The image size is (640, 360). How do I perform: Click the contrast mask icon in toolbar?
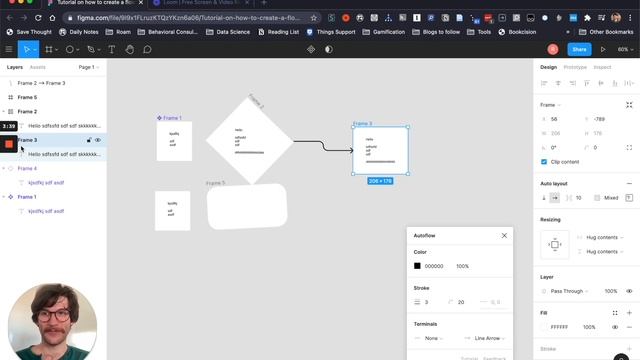pos(329,49)
